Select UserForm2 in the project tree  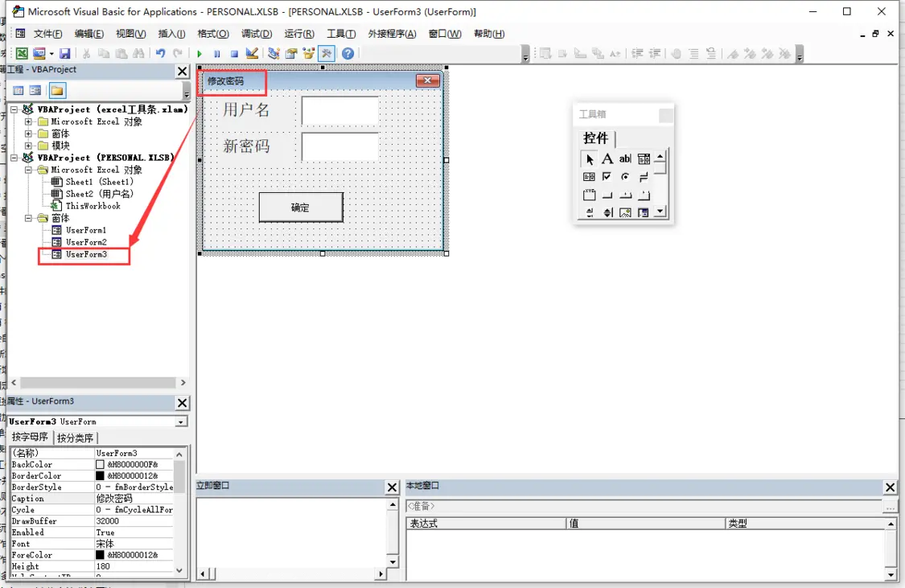(x=86, y=242)
